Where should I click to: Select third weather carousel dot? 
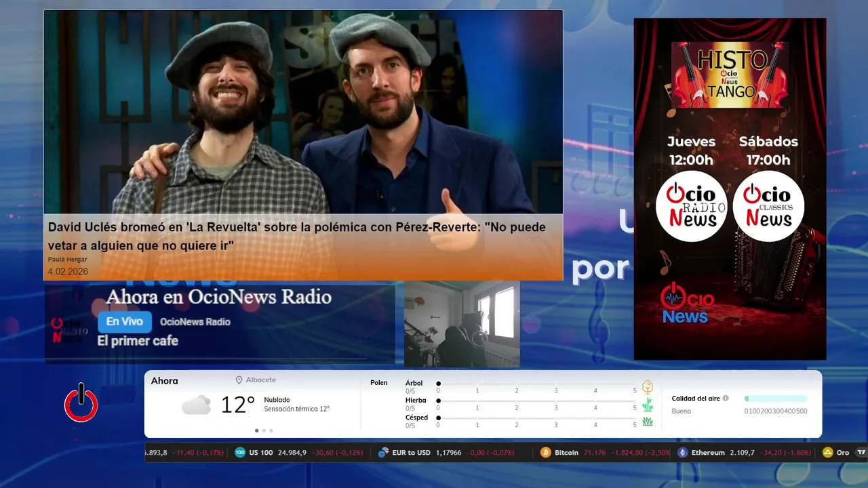click(x=271, y=430)
